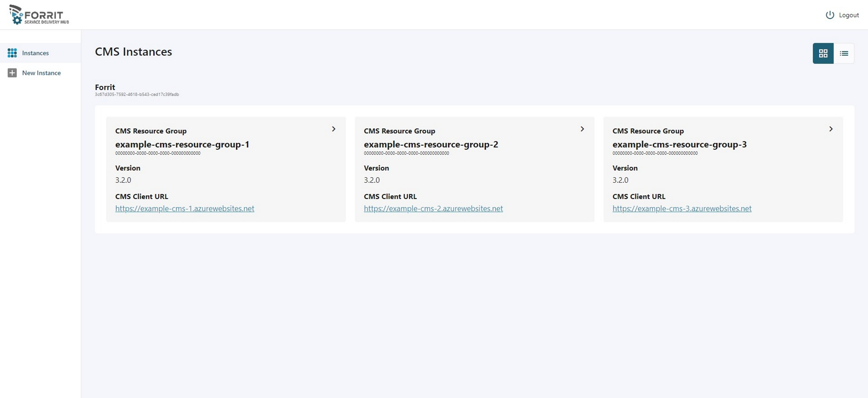The image size is (868, 398).
Task: Open the Instances menu item
Action: 35,53
